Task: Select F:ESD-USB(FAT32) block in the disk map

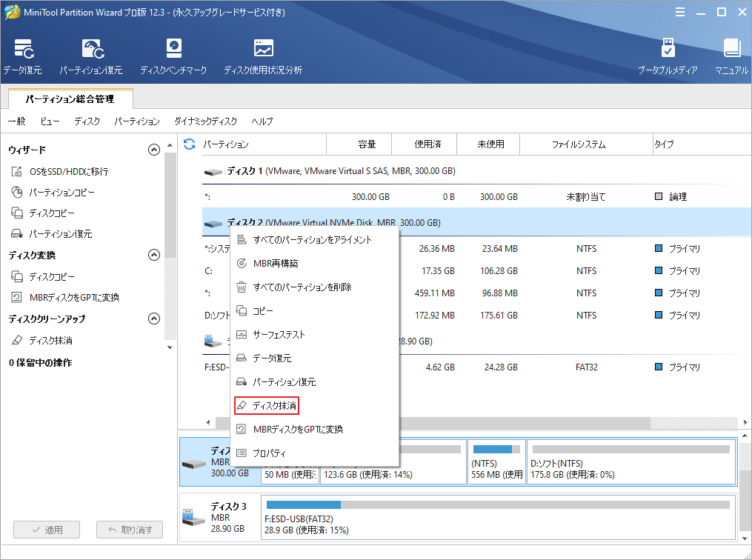Action: tap(498, 518)
